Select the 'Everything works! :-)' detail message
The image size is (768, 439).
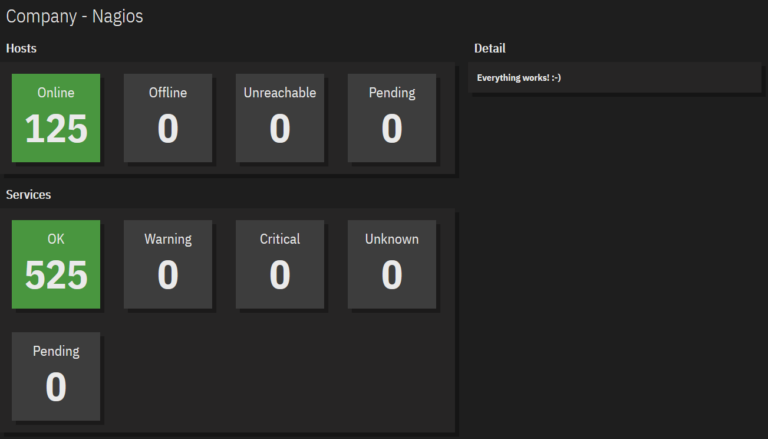coord(519,77)
